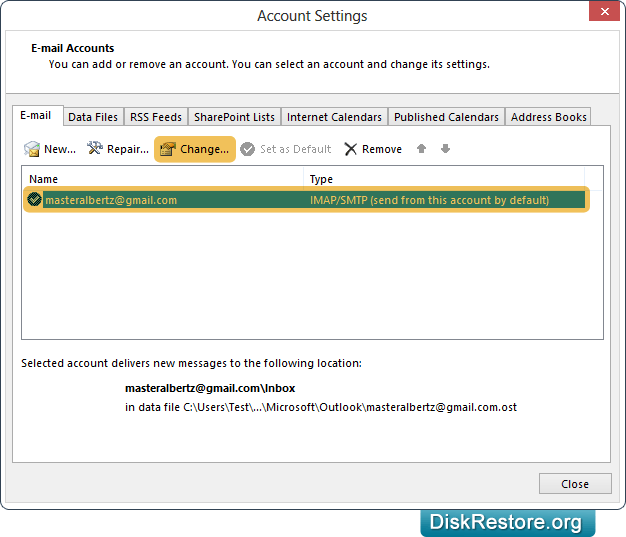Open the Published Calendars tab
The height and width of the screenshot is (537, 626).
coord(446,117)
